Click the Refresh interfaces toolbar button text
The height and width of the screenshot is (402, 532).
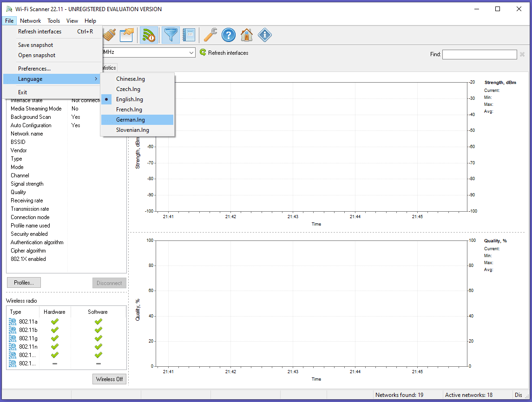228,53
